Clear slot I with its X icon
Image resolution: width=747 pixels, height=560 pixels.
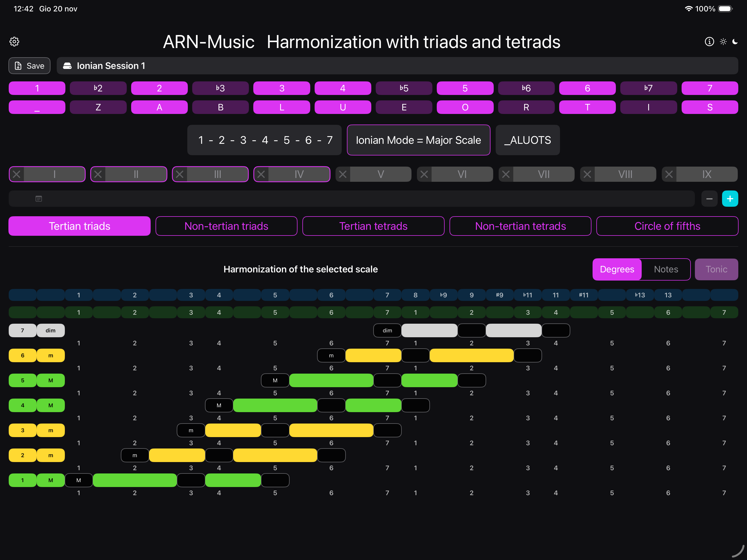point(17,174)
